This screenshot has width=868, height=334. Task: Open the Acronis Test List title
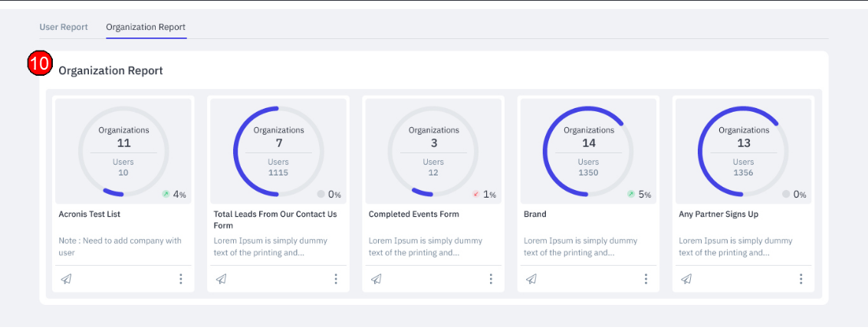coord(90,214)
